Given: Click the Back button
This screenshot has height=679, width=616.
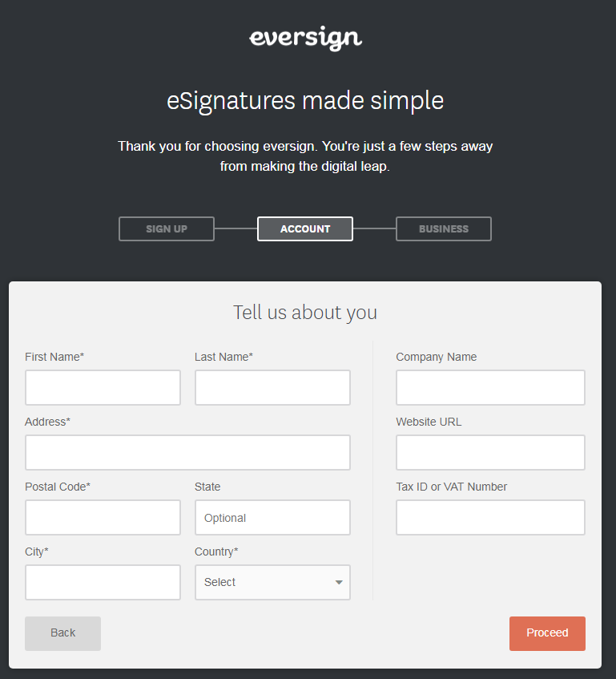Looking at the screenshot, I should click(62, 633).
